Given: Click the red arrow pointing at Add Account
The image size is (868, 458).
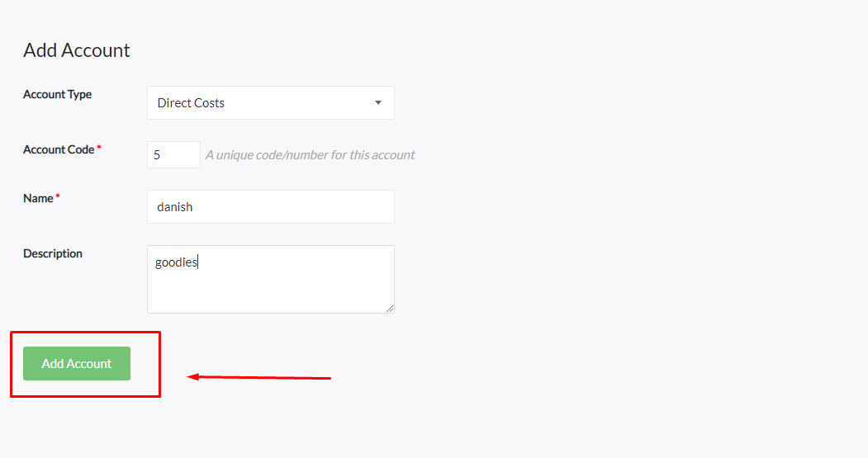Looking at the screenshot, I should (x=259, y=378).
